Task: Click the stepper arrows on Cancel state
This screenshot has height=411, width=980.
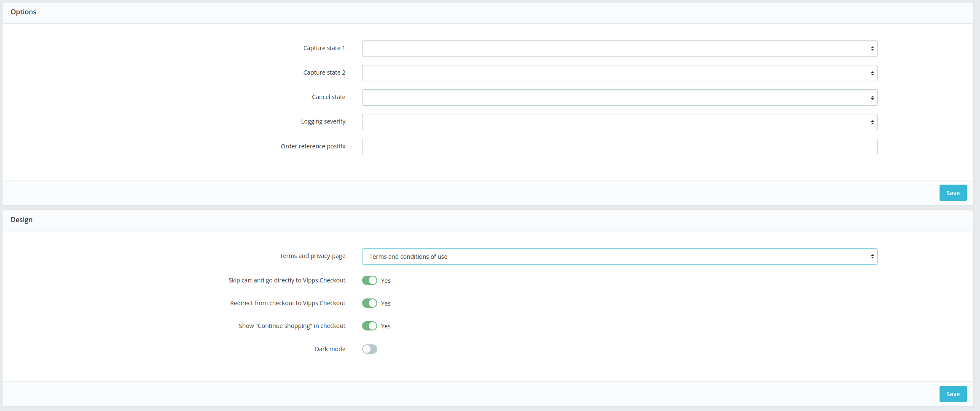Action: (872, 97)
